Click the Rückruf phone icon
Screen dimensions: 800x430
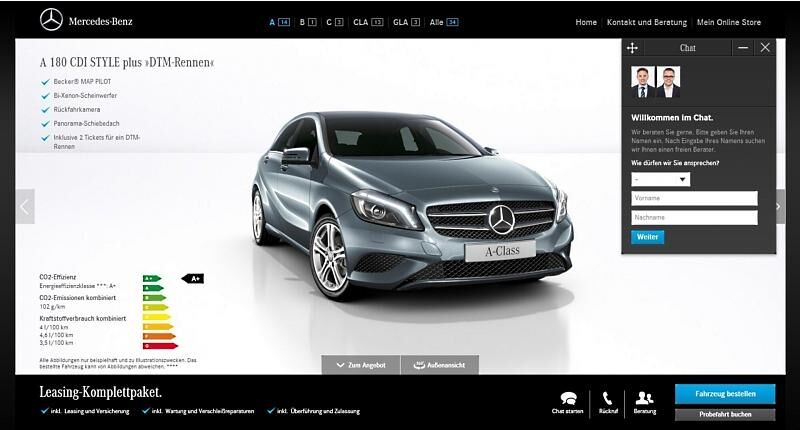608,398
